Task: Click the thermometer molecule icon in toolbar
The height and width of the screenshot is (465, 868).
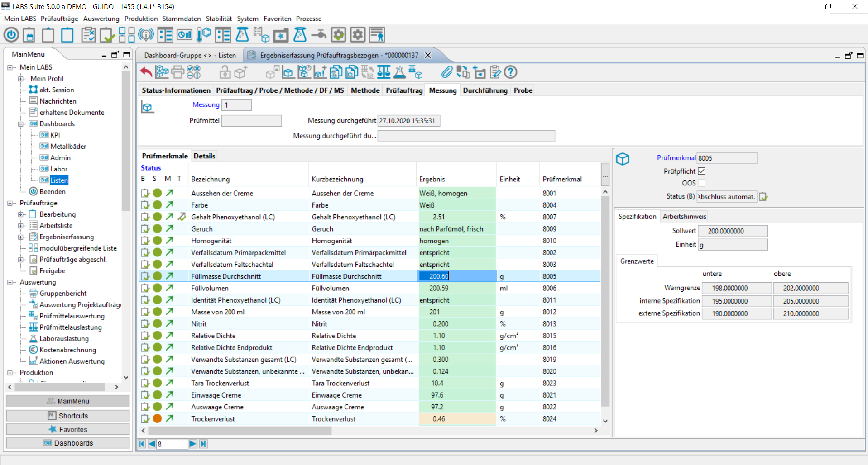Action: [x=204, y=35]
